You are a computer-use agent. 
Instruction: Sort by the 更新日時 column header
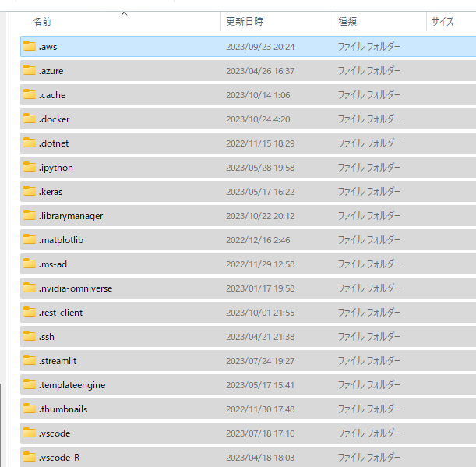point(245,22)
